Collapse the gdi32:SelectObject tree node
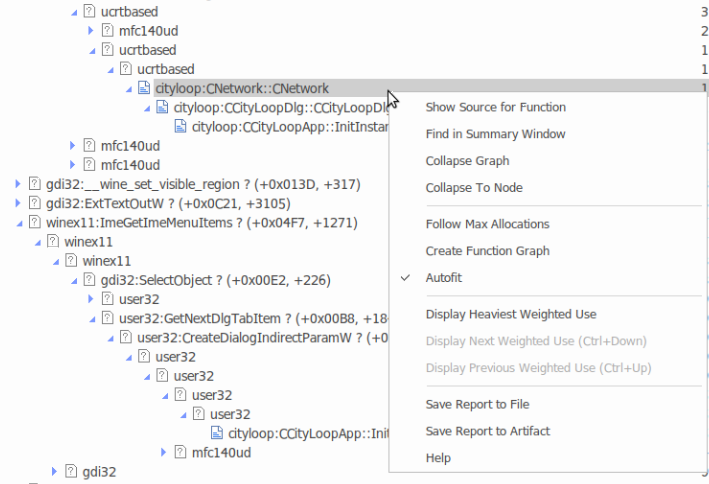The width and height of the screenshot is (709, 484). pyautogui.click(x=75, y=280)
